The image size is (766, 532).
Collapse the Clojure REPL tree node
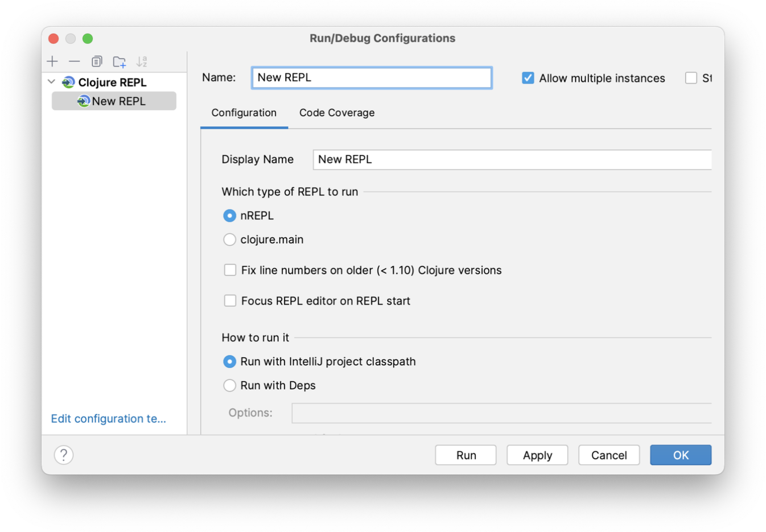point(52,82)
